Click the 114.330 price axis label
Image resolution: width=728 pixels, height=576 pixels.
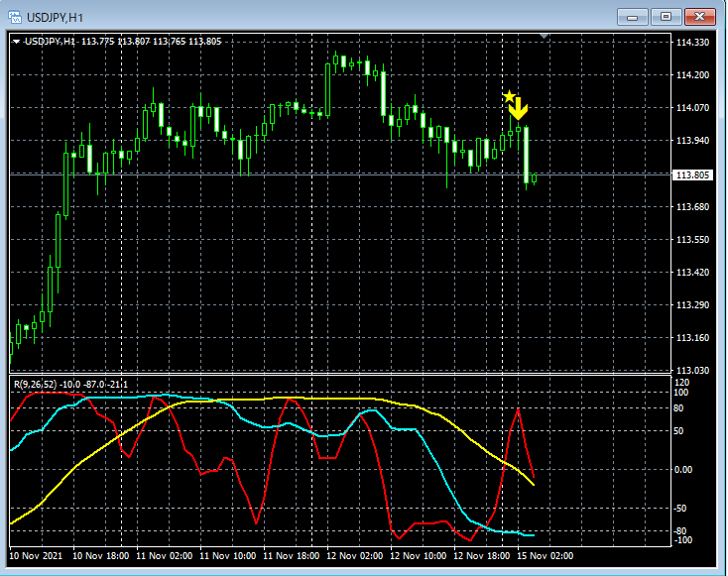pos(692,43)
